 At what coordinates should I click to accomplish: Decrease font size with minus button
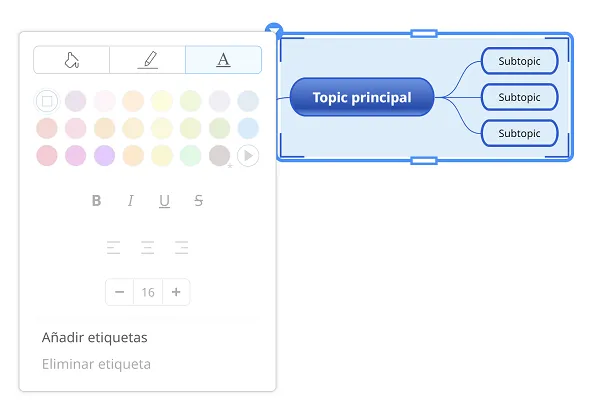tap(119, 292)
